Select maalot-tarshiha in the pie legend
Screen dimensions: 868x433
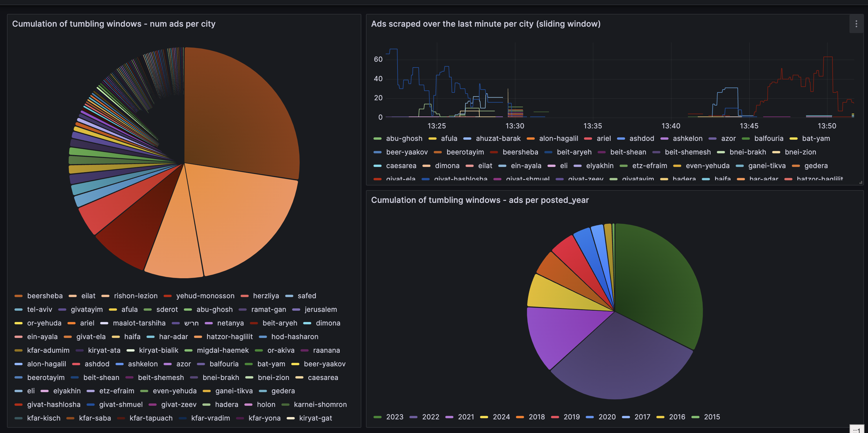[x=139, y=323]
